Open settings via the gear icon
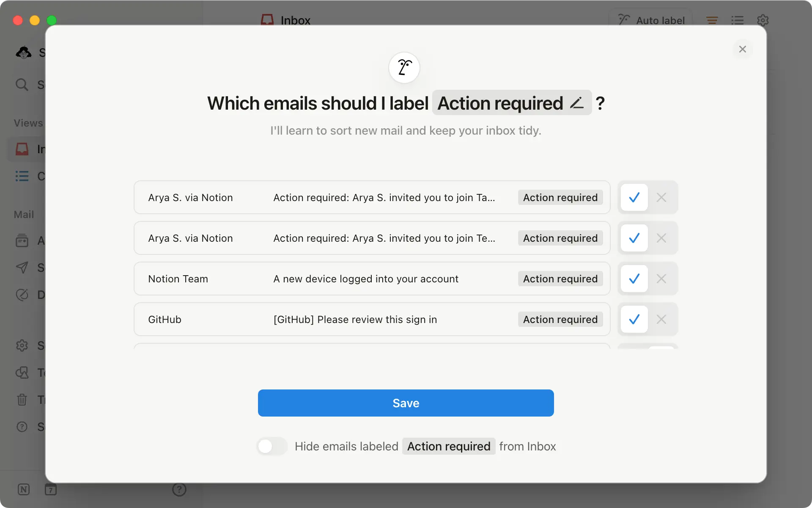 click(x=763, y=20)
